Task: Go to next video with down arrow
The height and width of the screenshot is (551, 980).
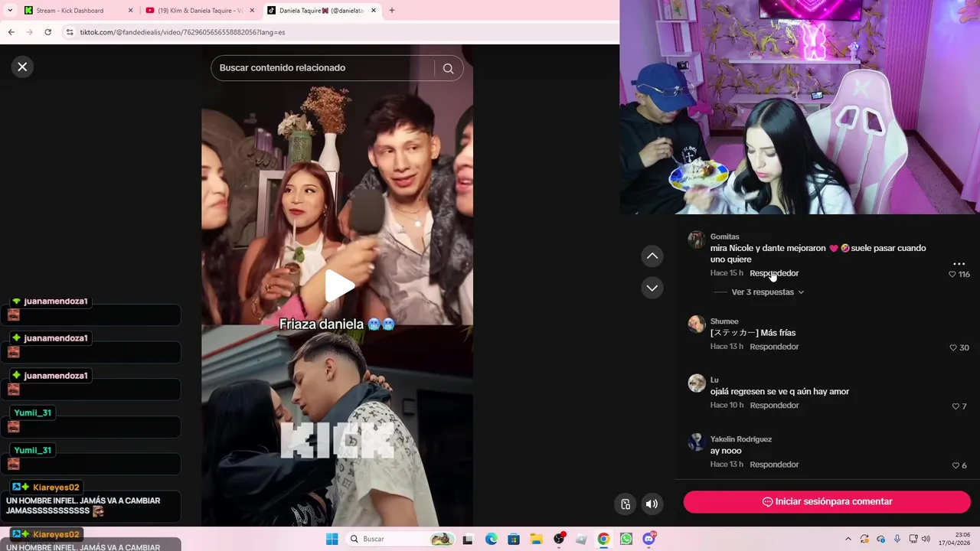Action: 652,288
